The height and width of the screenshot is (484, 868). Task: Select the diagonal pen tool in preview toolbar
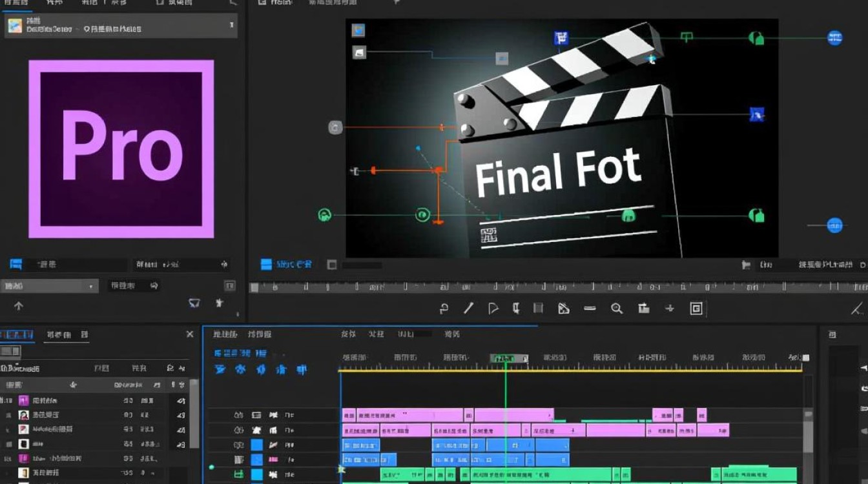point(469,308)
